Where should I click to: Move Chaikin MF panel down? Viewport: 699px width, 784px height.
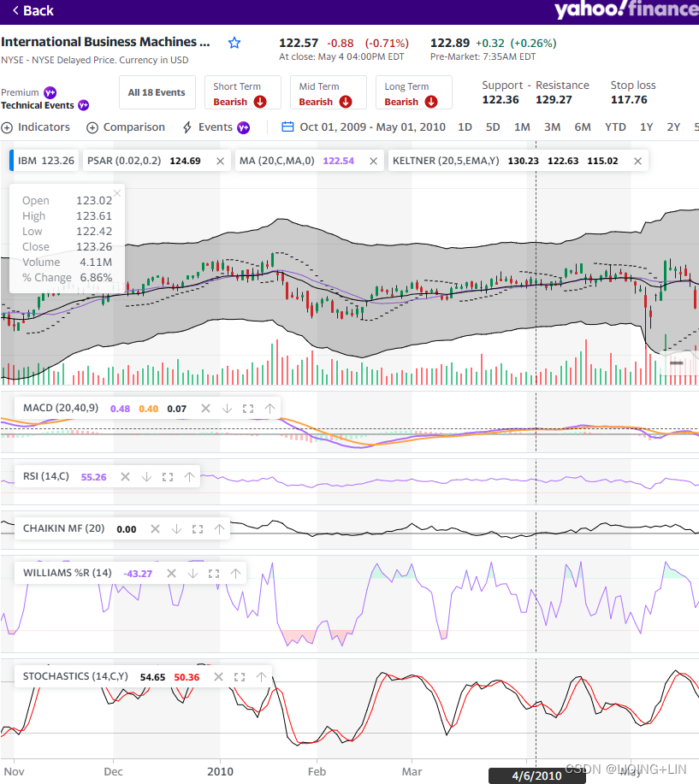(176, 529)
